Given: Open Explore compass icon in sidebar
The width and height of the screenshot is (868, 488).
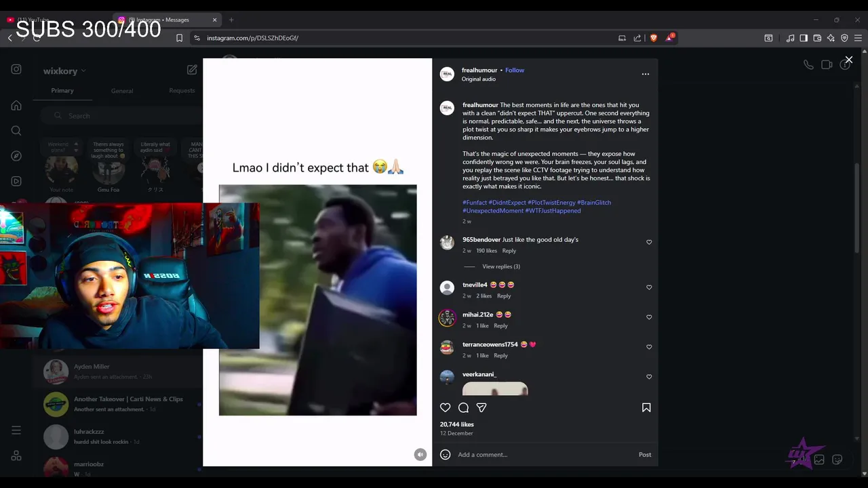Looking at the screenshot, I should tap(16, 156).
